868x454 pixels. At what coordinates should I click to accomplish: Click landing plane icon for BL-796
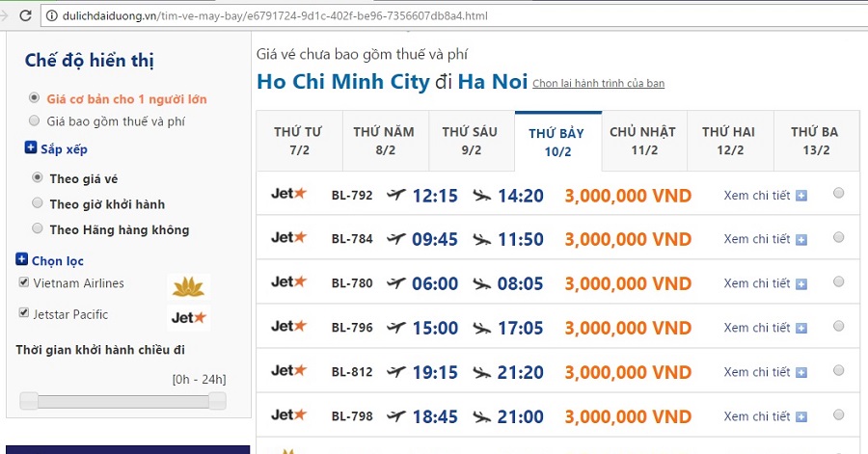click(x=481, y=328)
